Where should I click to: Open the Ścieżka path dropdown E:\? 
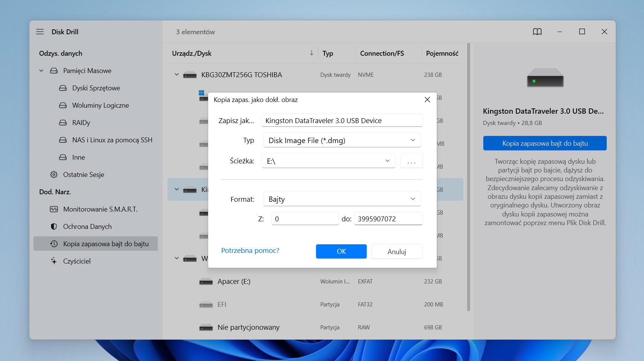pyautogui.click(x=328, y=161)
